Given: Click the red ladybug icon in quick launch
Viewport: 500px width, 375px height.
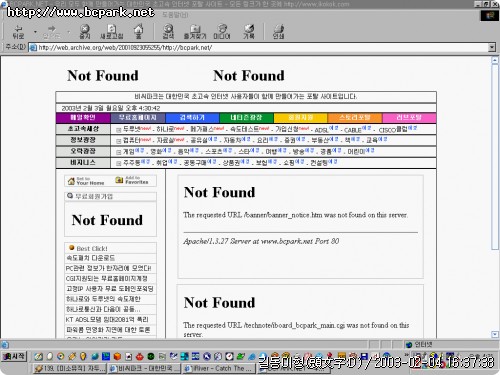Looking at the screenshot, I should pyautogui.click(x=140, y=357).
